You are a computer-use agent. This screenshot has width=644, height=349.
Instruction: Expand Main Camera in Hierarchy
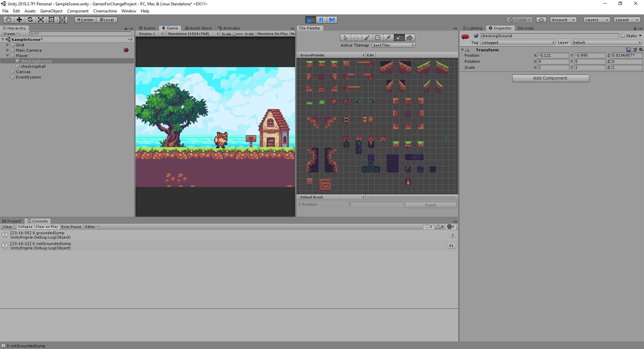click(7, 50)
